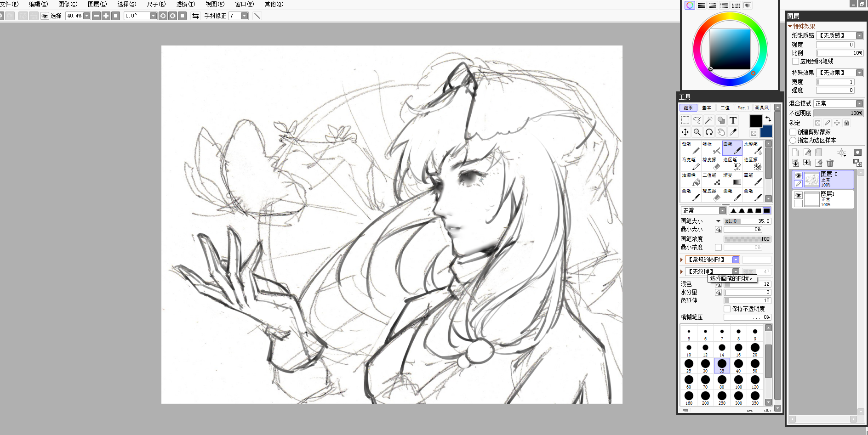This screenshot has height=435, width=868.
Task: Hide 图层1 using its eye icon
Action: click(x=798, y=196)
